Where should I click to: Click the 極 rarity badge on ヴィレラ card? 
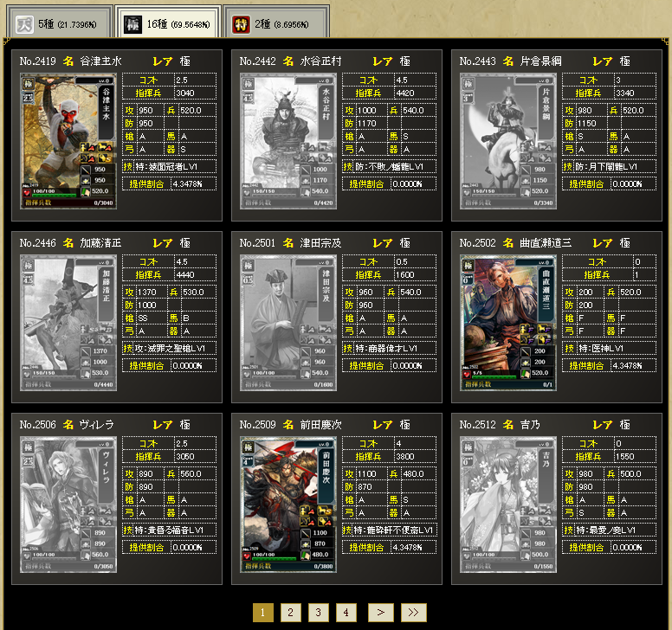pyautogui.click(x=29, y=447)
